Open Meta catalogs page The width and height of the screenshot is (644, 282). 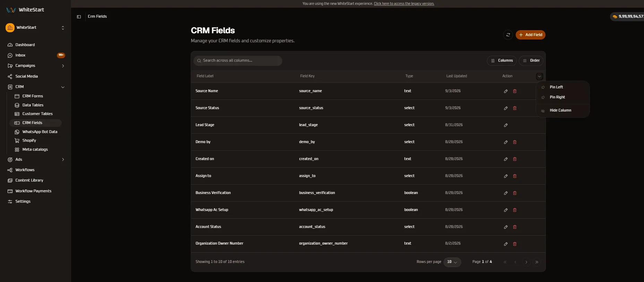35,149
